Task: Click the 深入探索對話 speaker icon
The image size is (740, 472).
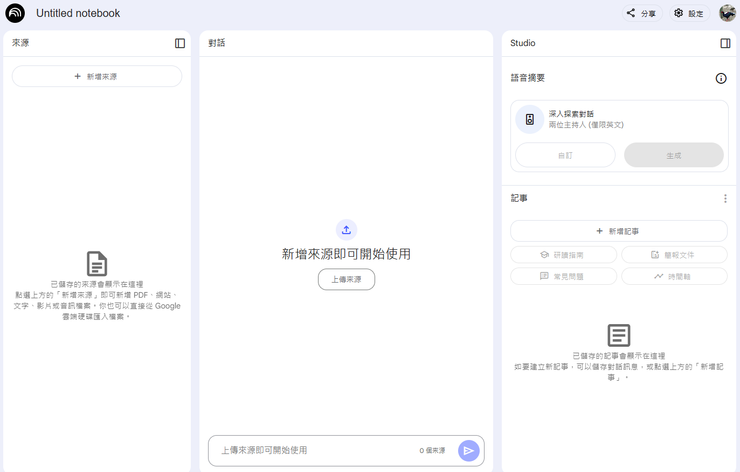Action: point(529,120)
